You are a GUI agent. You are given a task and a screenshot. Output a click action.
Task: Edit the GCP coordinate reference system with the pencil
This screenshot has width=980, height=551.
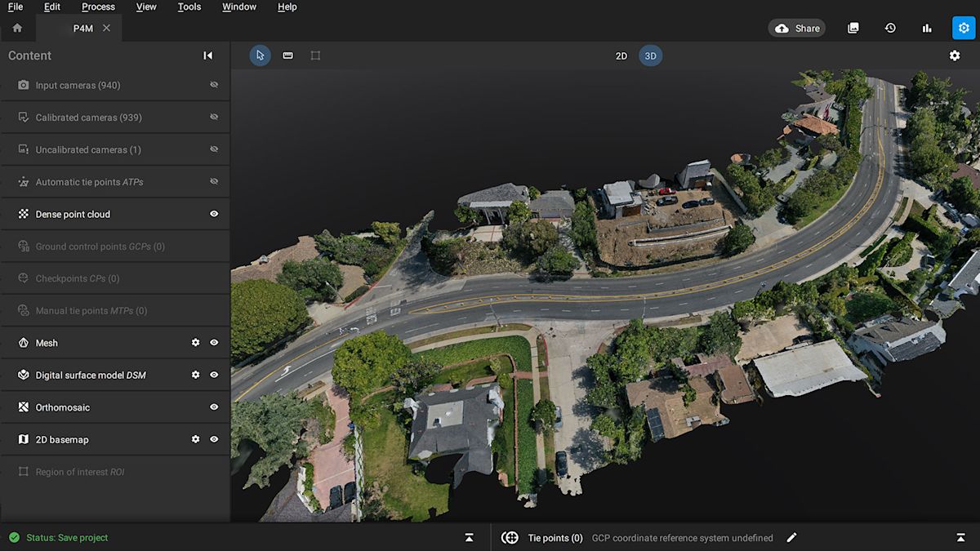click(791, 537)
